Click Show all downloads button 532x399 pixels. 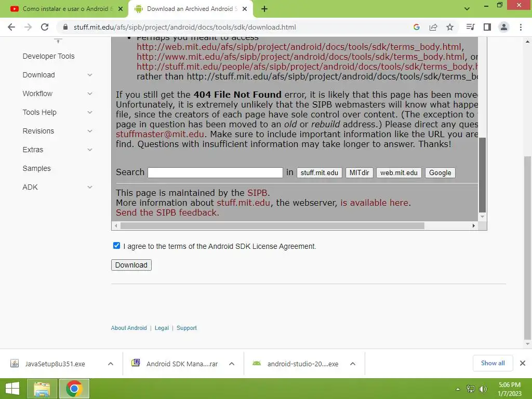[x=493, y=363]
